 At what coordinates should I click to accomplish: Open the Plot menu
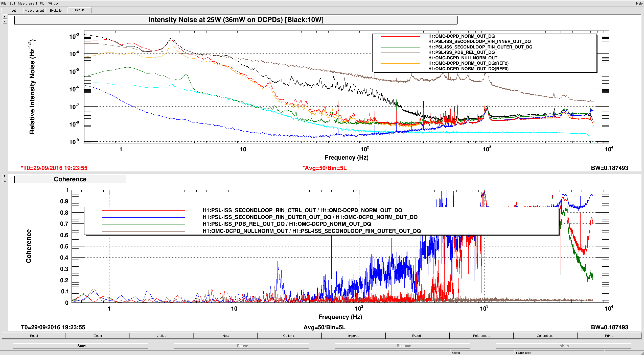coord(42,3)
